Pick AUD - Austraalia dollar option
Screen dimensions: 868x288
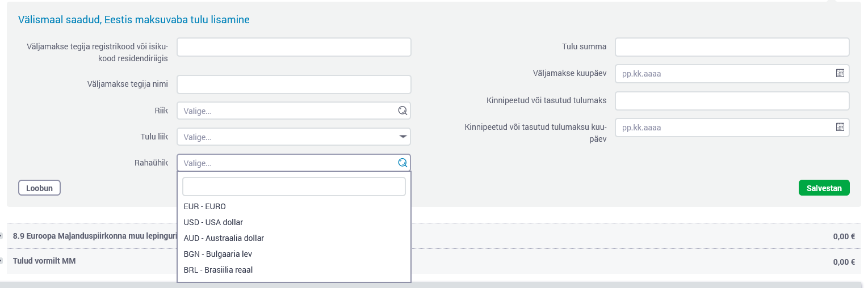click(224, 238)
